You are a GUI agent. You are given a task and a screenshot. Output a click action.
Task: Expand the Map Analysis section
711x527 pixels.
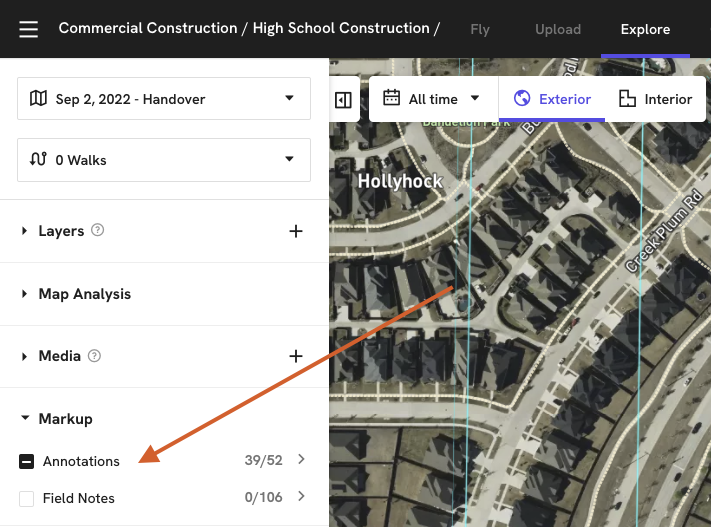84,294
